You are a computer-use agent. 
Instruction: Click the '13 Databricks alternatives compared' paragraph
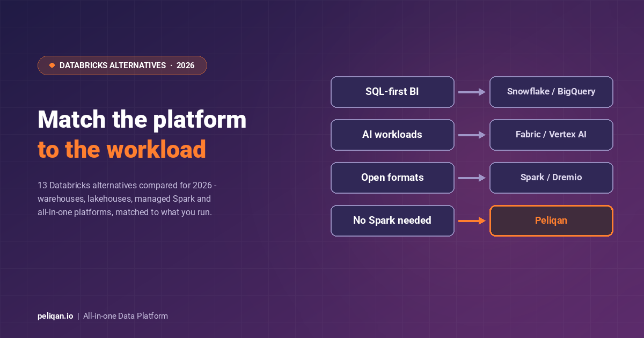[127, 199]
